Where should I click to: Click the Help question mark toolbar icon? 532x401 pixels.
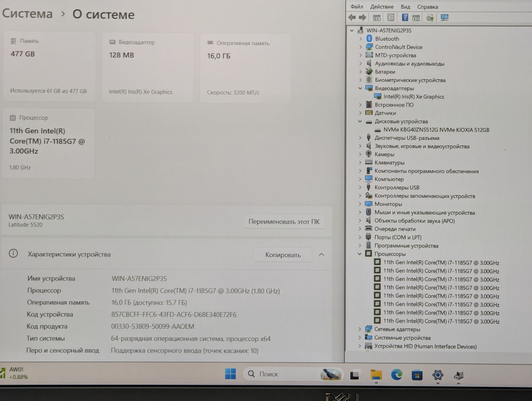pos(405,17)
